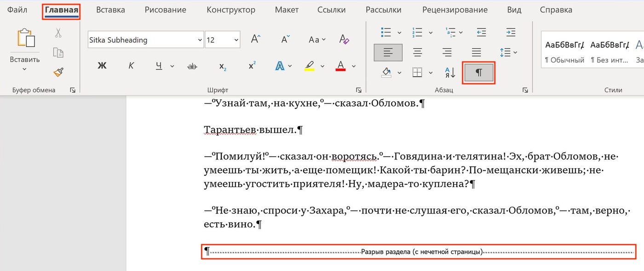Apply numbered list
This screenshot has height=271, width=644.
point(418,32)
